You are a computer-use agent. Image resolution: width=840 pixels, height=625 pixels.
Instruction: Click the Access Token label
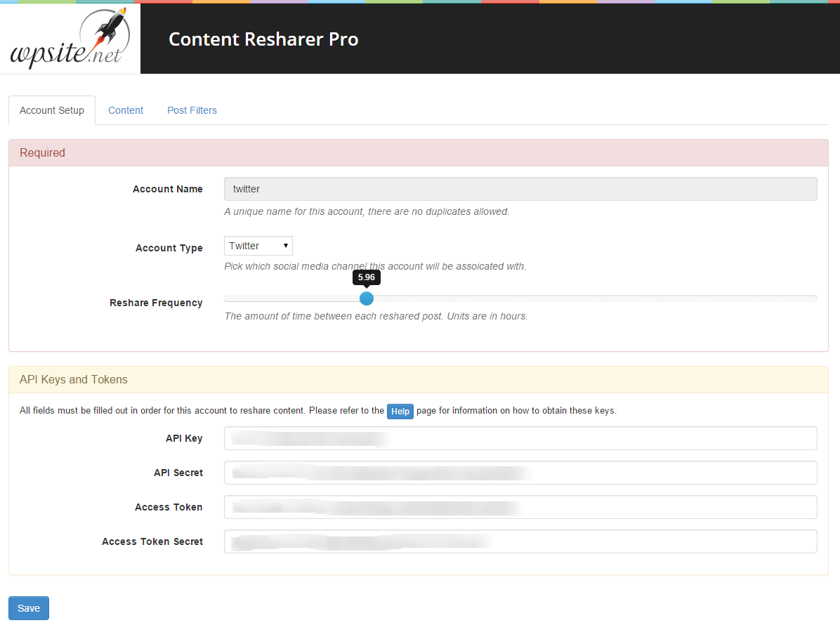pyautogui.click(x=169, y=507)
